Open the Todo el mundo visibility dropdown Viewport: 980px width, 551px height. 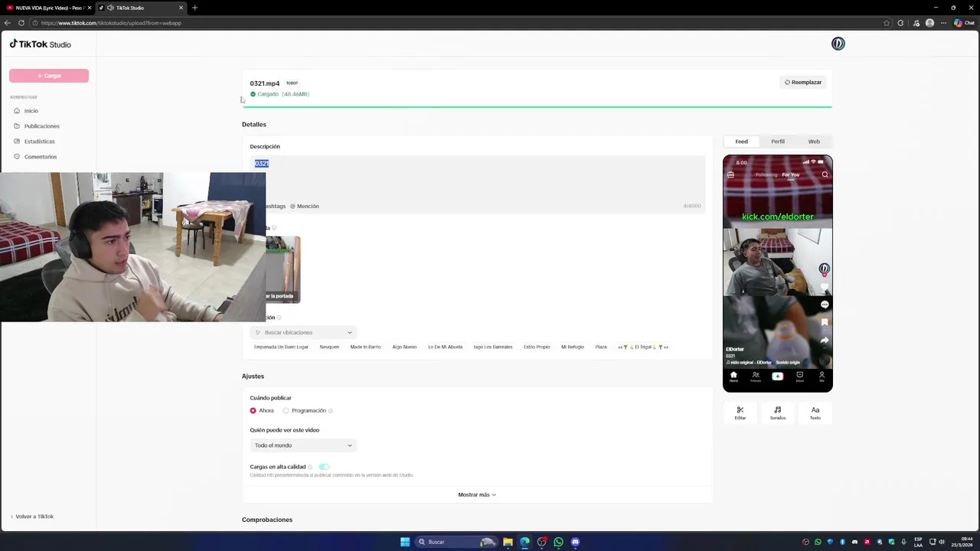pos(303,445)
